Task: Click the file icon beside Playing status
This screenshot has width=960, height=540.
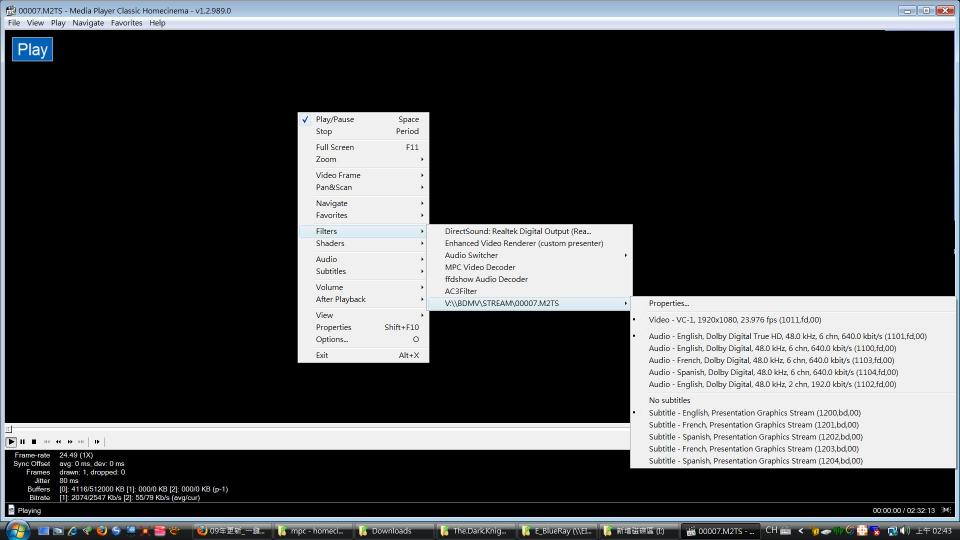Action: 11,510
